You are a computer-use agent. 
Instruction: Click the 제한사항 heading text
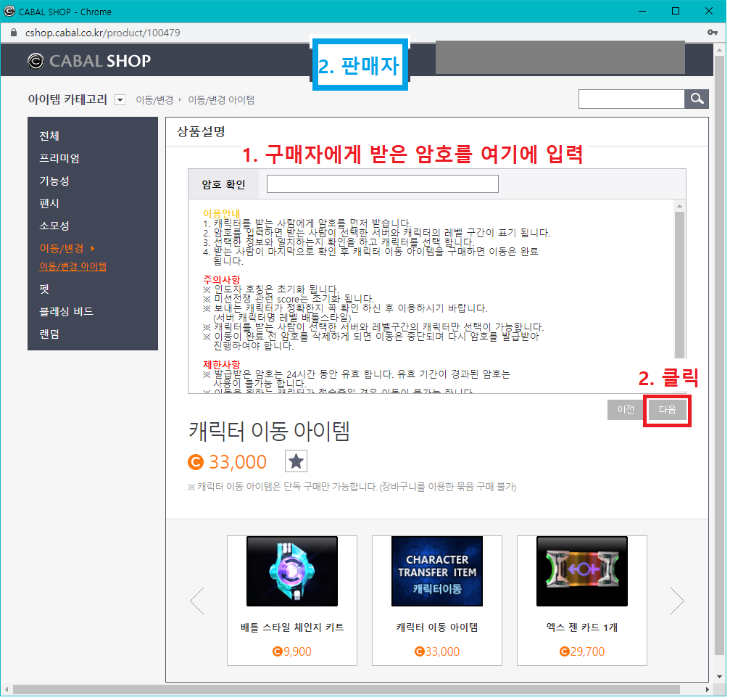point(223,366)
